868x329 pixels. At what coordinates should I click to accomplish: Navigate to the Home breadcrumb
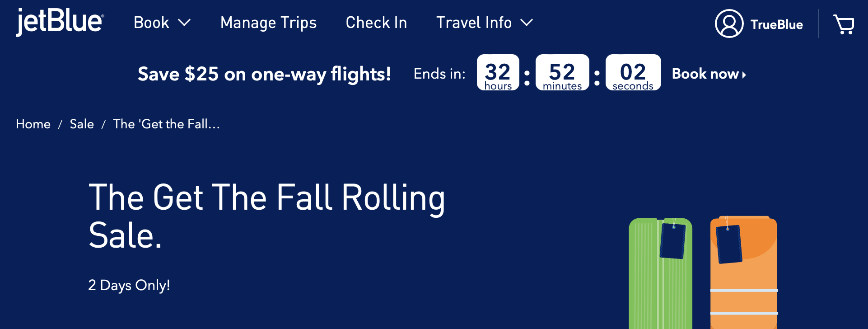(33, 124)
